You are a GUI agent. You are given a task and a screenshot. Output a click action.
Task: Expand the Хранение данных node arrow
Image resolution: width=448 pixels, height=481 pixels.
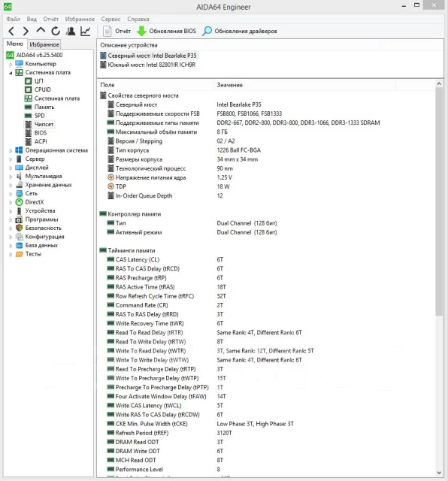pyautogui.click(x=11, y=185)
